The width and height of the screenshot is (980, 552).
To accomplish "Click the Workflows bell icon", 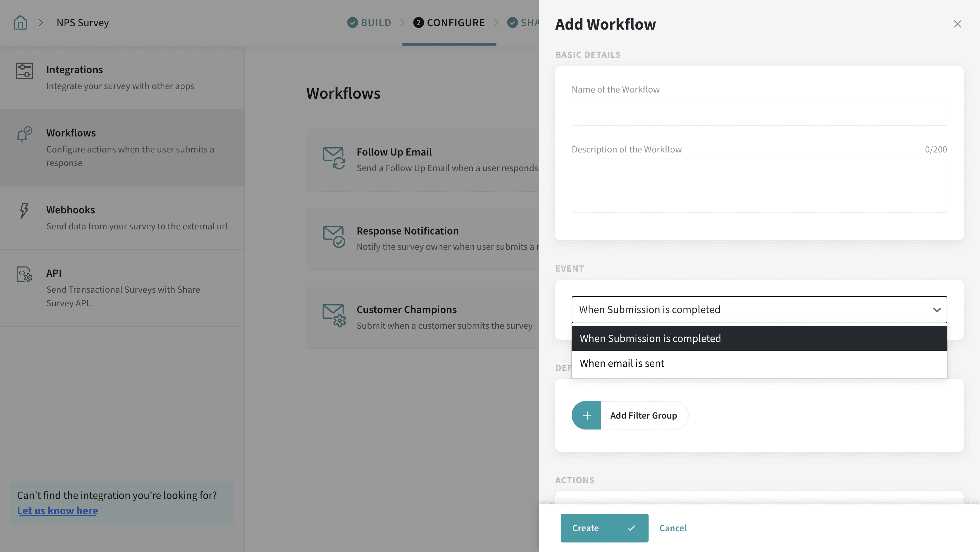I will 24,134.
